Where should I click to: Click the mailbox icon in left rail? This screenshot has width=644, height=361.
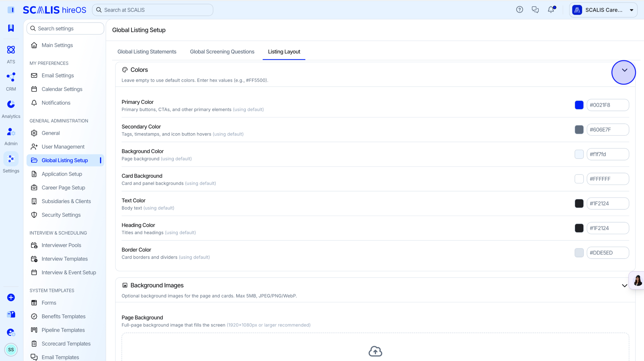click(11, 314)
